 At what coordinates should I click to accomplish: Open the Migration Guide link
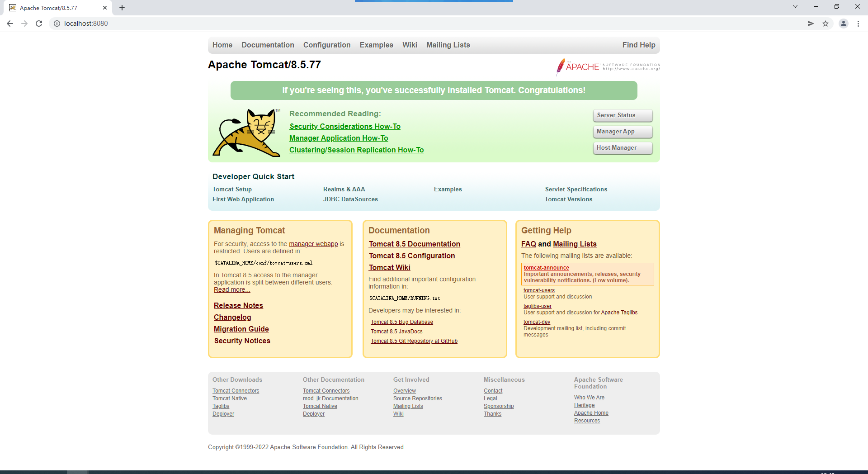click(241, 329)
